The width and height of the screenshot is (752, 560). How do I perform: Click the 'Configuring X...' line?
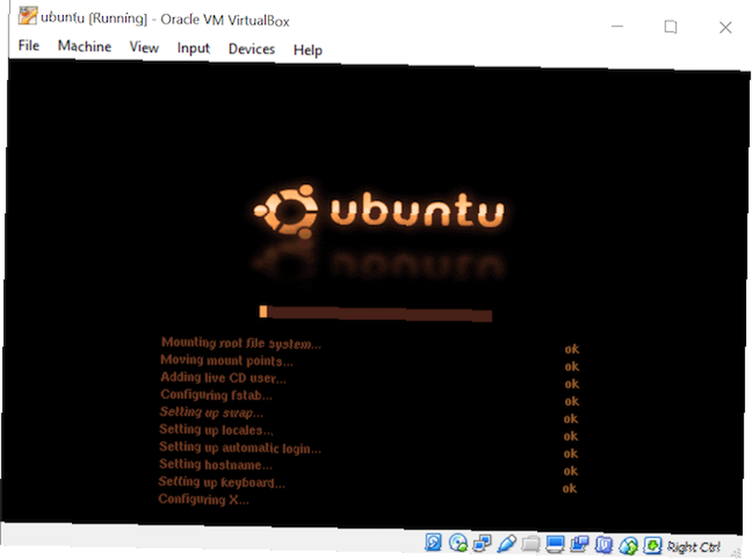pyautogui.click(x=203, y=500)
